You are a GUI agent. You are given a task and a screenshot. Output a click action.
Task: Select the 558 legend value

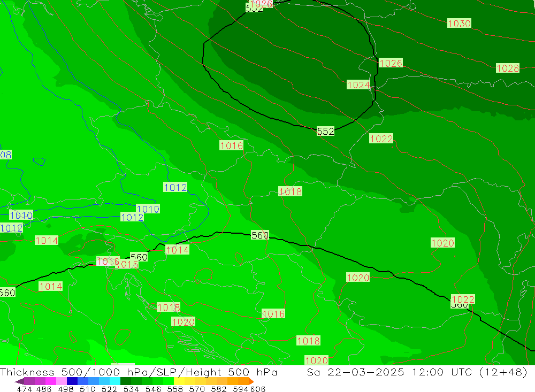(175, 389)
